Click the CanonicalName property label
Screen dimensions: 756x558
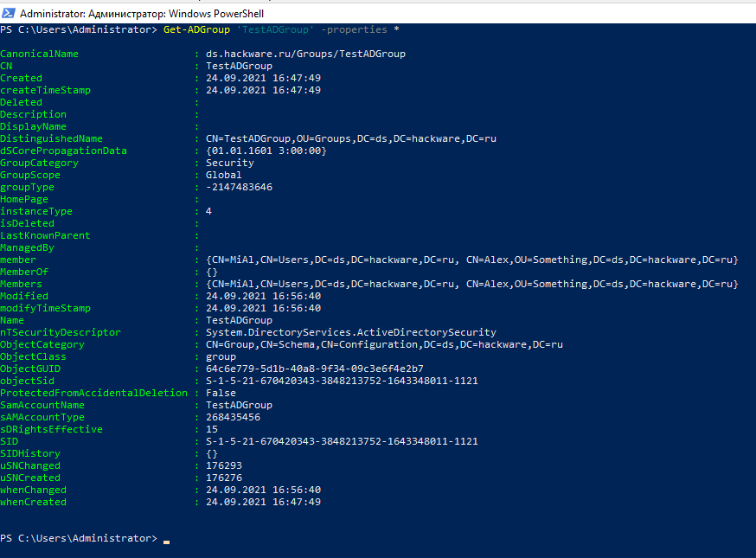click(x=39, y=54)
